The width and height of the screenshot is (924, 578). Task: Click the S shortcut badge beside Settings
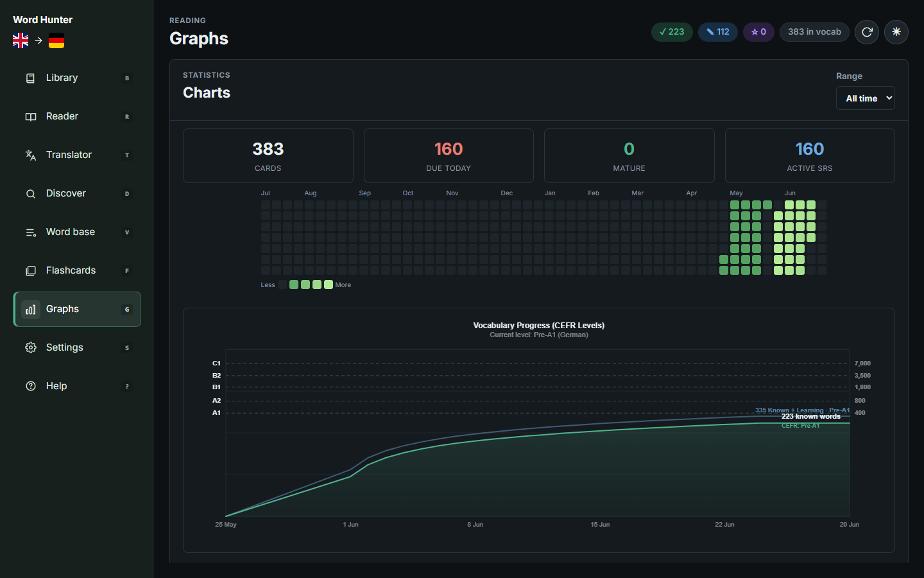pos(127,348)
